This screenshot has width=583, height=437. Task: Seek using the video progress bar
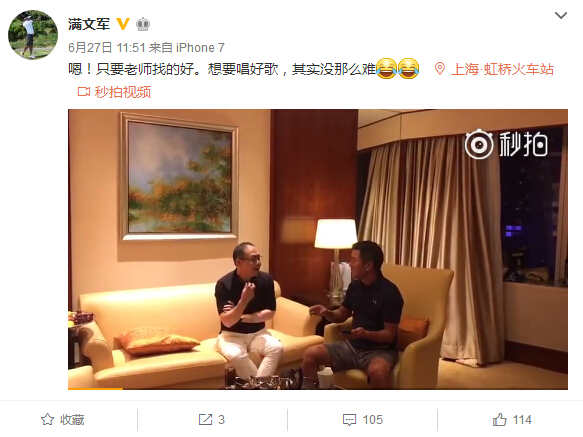[318, 389]
